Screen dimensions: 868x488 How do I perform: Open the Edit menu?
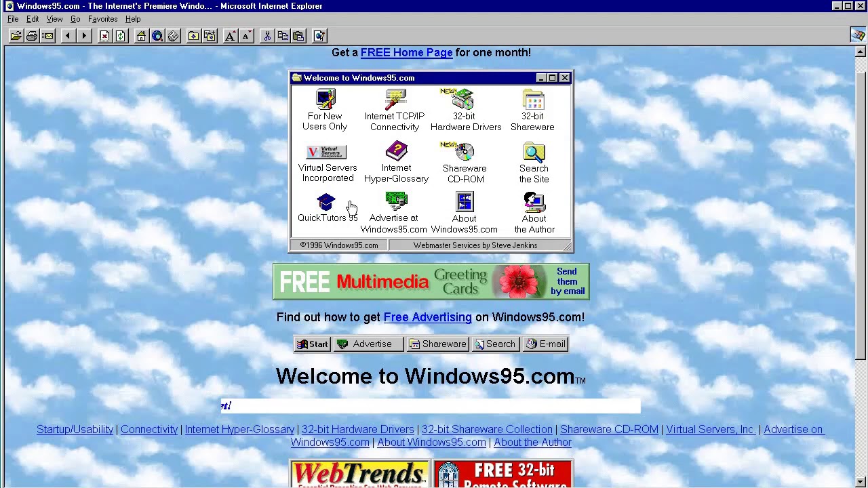pyautogui.click(x=33, y=19)
